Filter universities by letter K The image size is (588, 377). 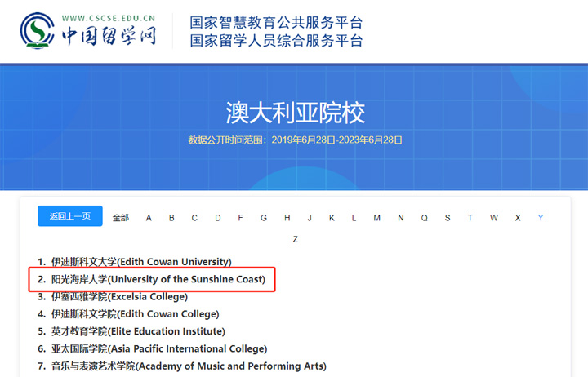pyautogui.click(x=332, y=218)
